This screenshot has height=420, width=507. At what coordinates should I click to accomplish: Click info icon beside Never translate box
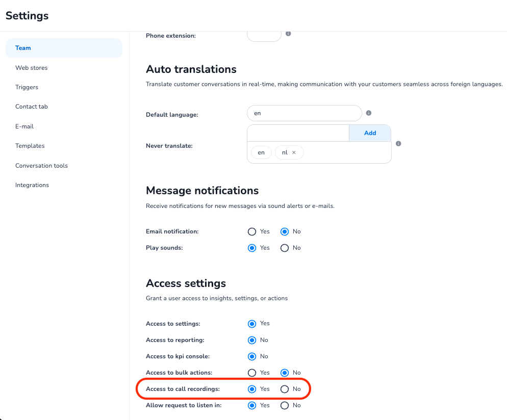tap(398, 144)
